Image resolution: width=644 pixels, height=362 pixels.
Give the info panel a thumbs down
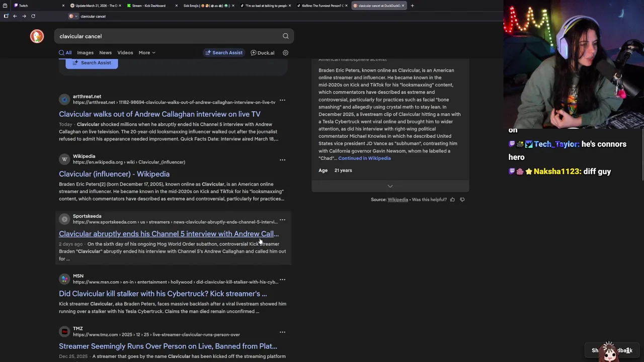(x=462, y=200)
